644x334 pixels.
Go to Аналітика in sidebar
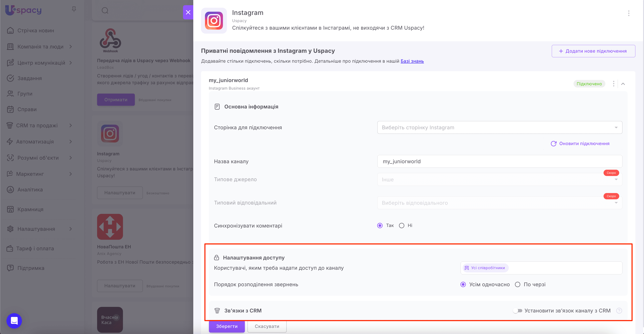coord(30,190)
